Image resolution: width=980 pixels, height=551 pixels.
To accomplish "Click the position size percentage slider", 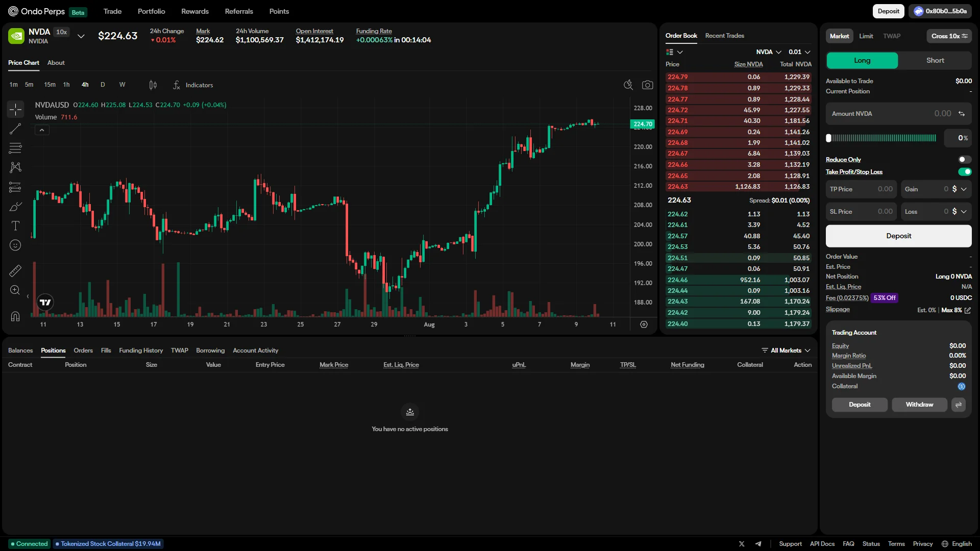I will click(881, 138).
